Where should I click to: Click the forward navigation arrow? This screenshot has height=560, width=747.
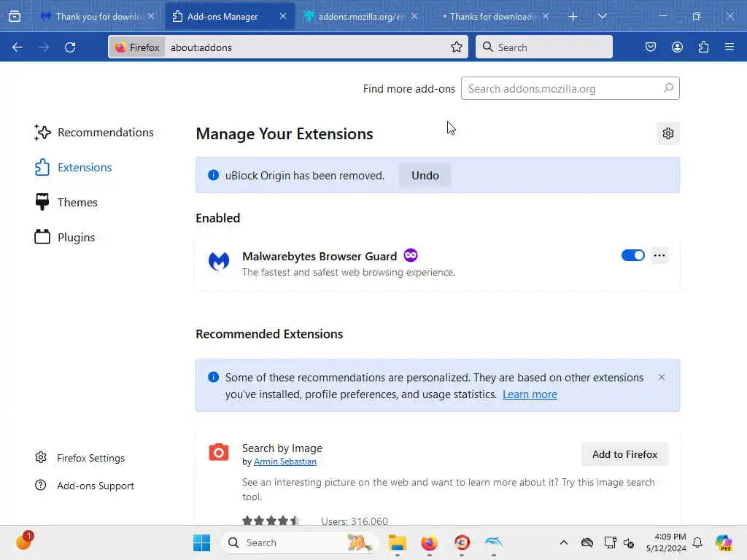[x=44, y=47]
